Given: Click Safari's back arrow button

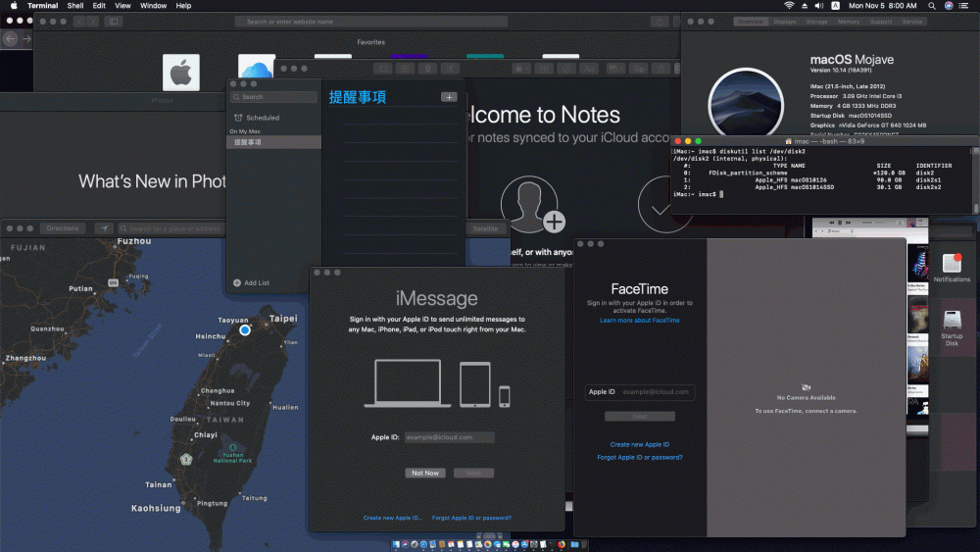Looking at the screenshot, I should [79, 22].
